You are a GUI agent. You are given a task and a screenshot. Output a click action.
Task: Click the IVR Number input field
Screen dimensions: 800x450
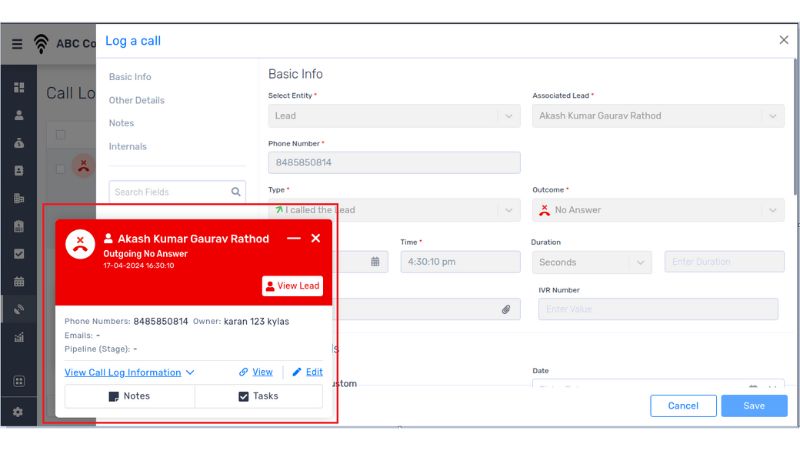click(x=657, y=310)
